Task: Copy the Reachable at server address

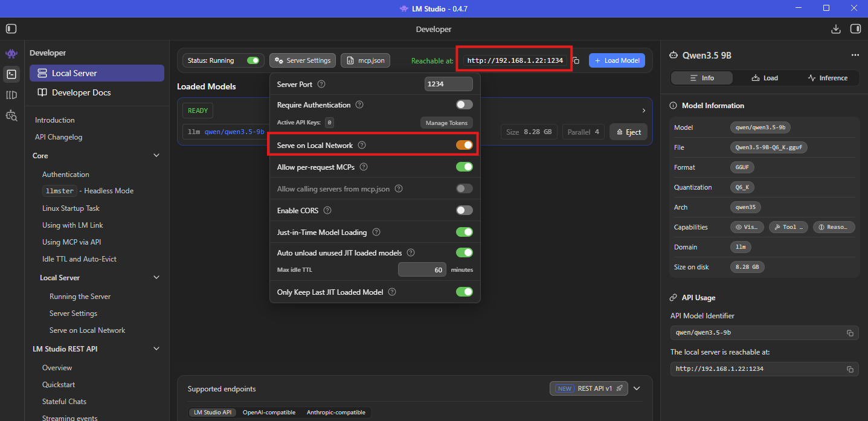Action: pos(576,60)
